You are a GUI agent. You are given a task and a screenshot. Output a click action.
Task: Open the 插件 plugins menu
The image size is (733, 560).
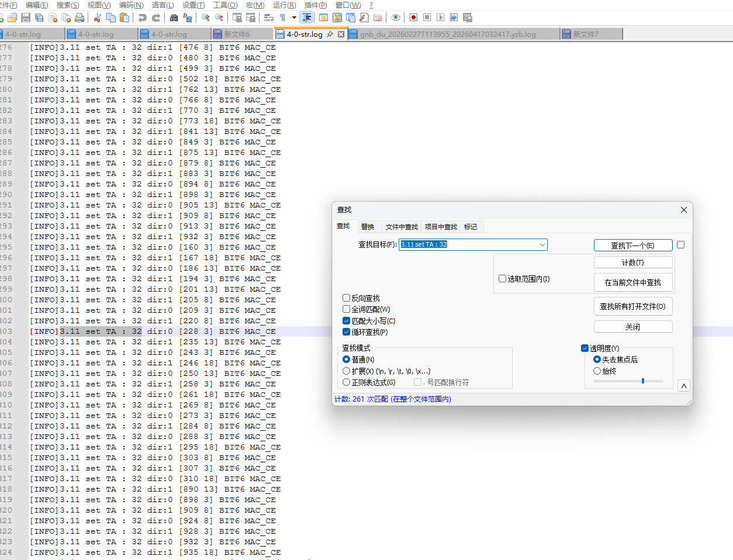click(316, 5)
